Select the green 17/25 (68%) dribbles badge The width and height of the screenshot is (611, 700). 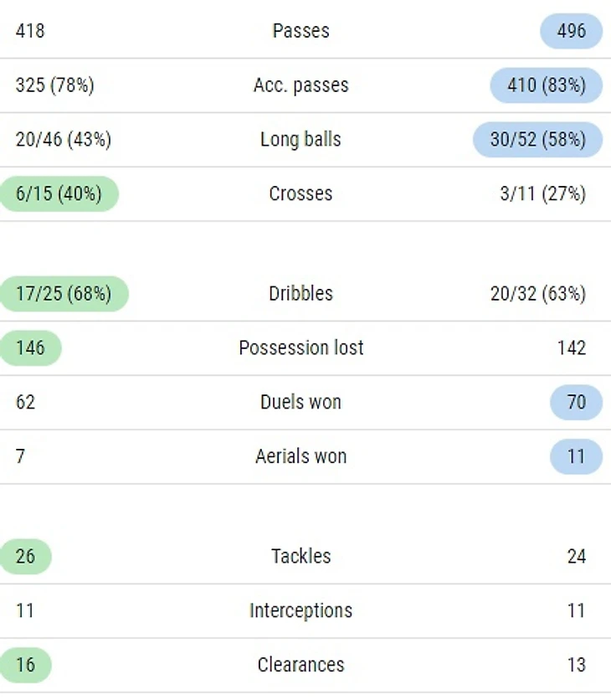tap(64, 294)
